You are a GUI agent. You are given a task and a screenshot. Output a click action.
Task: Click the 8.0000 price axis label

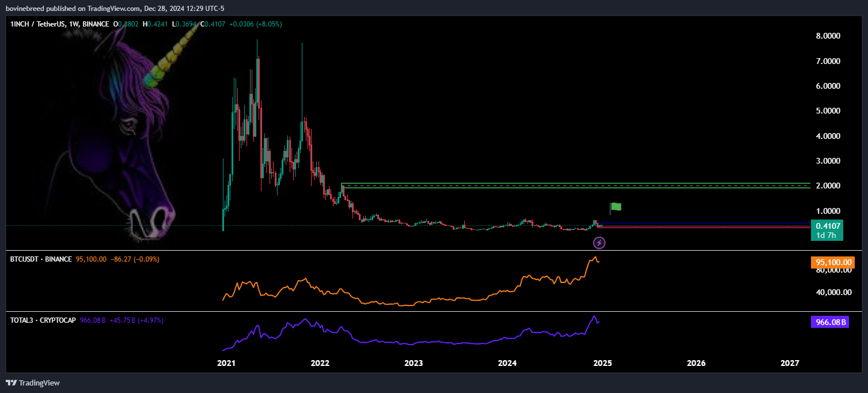tap(828, 36)
